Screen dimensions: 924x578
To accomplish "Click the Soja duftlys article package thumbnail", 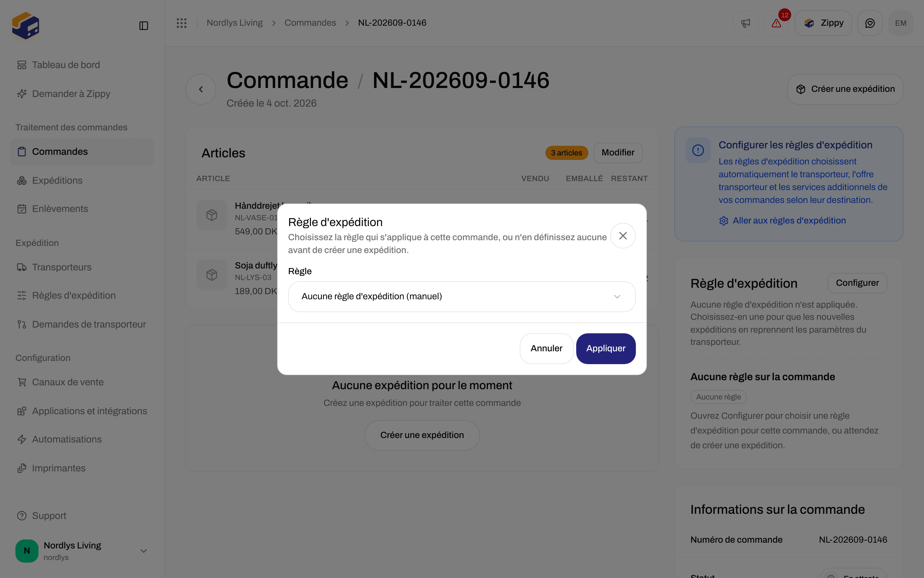I will coord(212,275).
